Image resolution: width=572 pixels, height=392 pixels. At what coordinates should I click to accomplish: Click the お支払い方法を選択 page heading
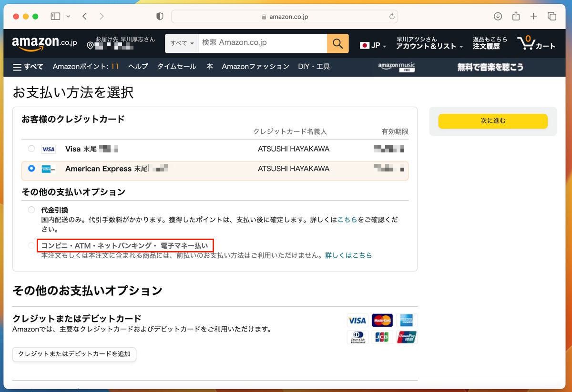point(73,92)
